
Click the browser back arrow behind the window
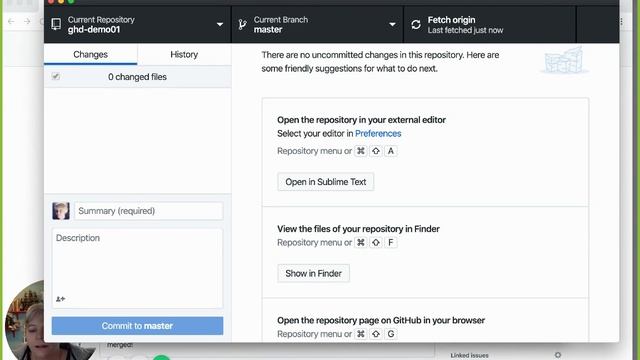[11, 21]
